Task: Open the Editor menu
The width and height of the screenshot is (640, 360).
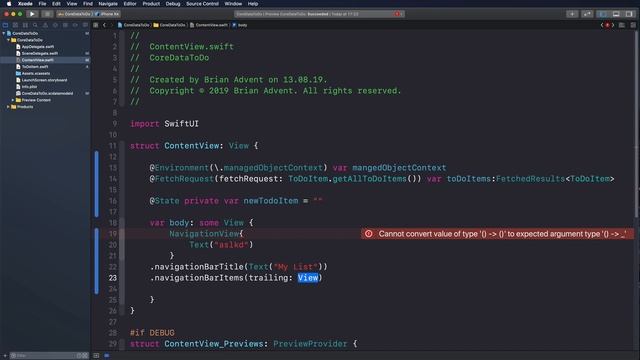Action: pos(130,4)
